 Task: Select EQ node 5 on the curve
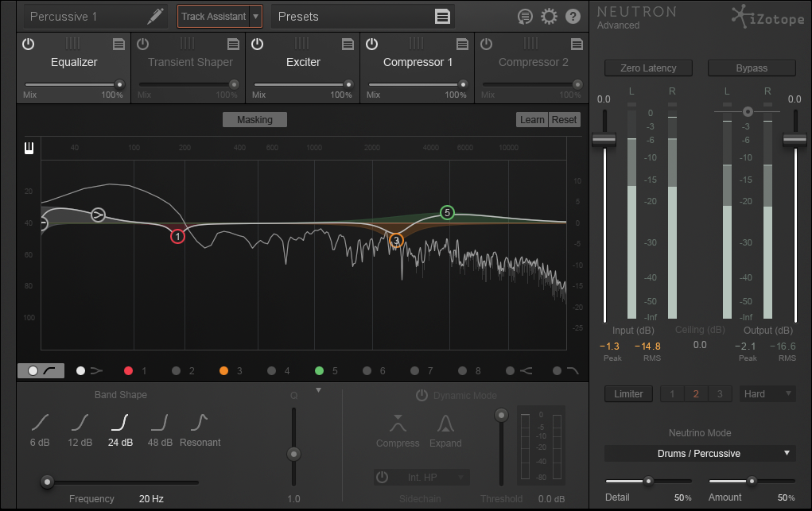tap(448, 212)
